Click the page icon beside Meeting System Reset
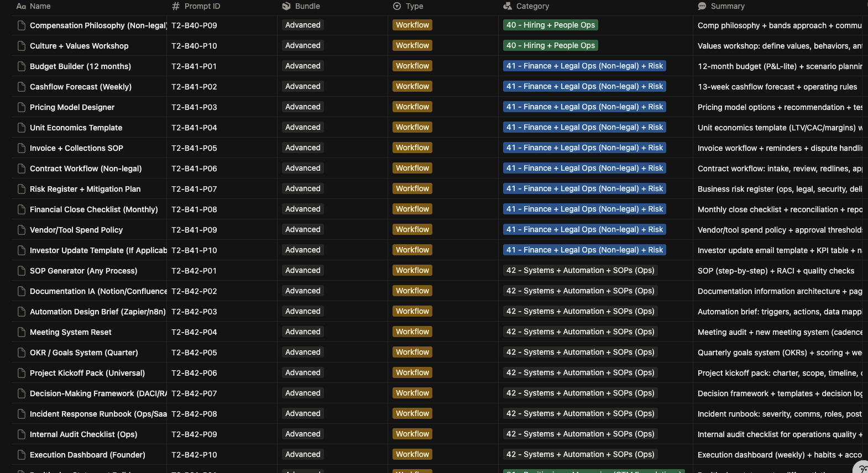This screenshot has height=473, width=868. tap(22, 332)
